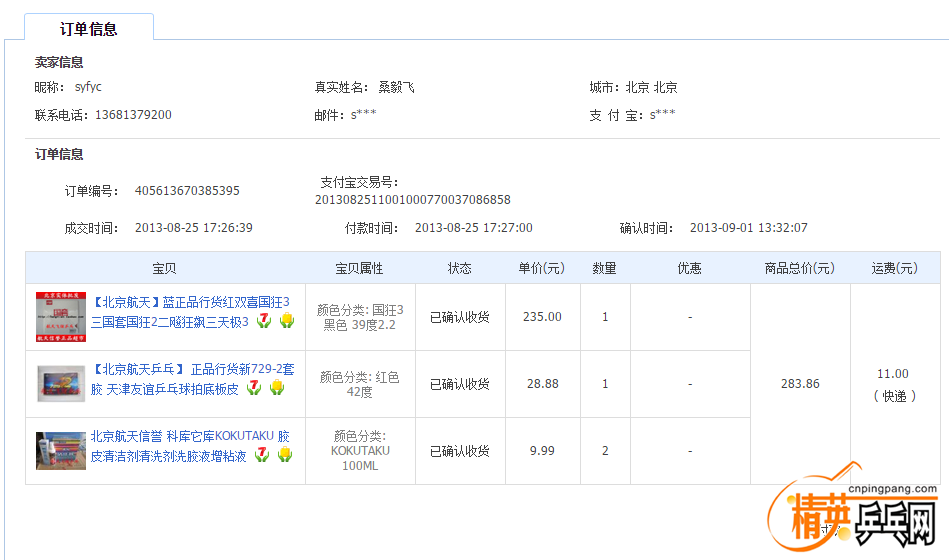Select confirmation time 2013-09-01 13:32:07
The image size is (949, 560).
[x=749, y=228]
